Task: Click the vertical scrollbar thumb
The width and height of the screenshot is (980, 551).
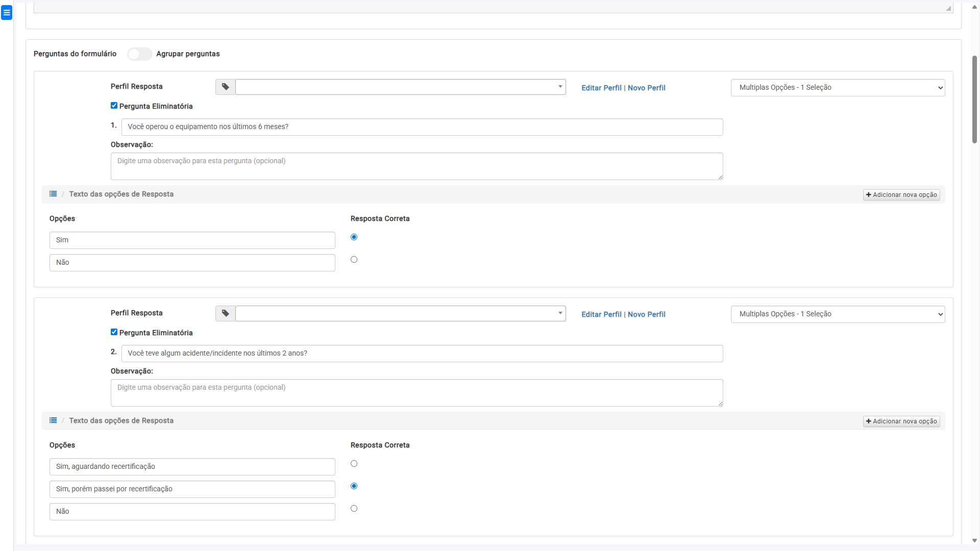Action: [974, 99]
